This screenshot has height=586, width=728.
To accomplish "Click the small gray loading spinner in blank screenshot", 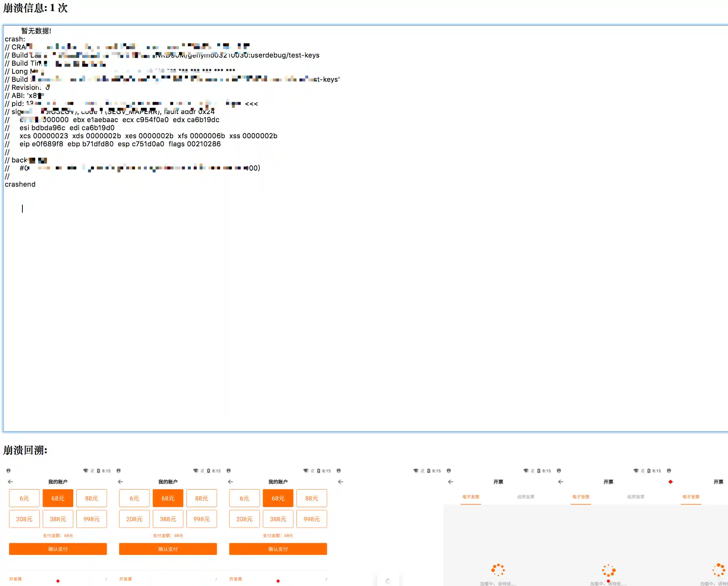I will click(388, 581).
